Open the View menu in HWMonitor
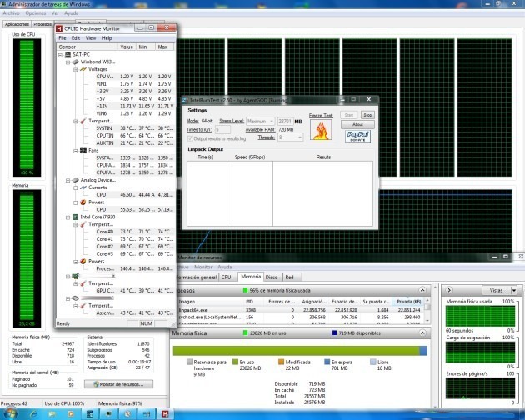 [x=90, y=38]
